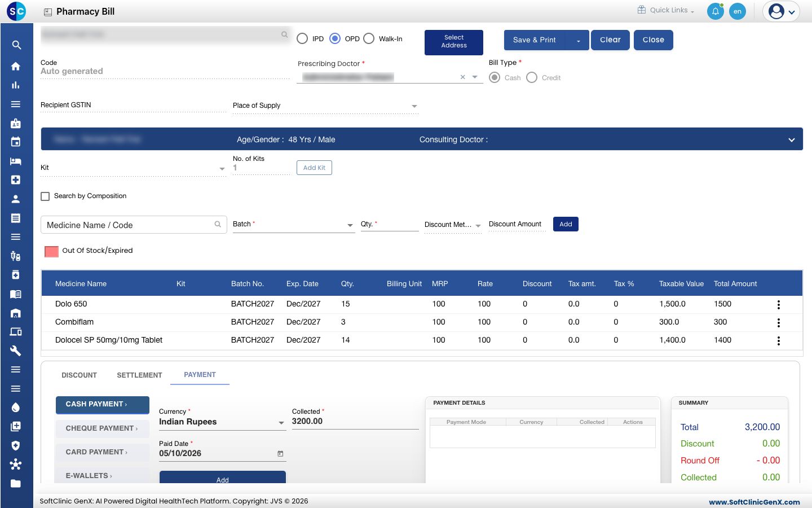The height and width of the screenshot is (508, 812).
Task: Click the Select Address button
Action: coord(454,42)
